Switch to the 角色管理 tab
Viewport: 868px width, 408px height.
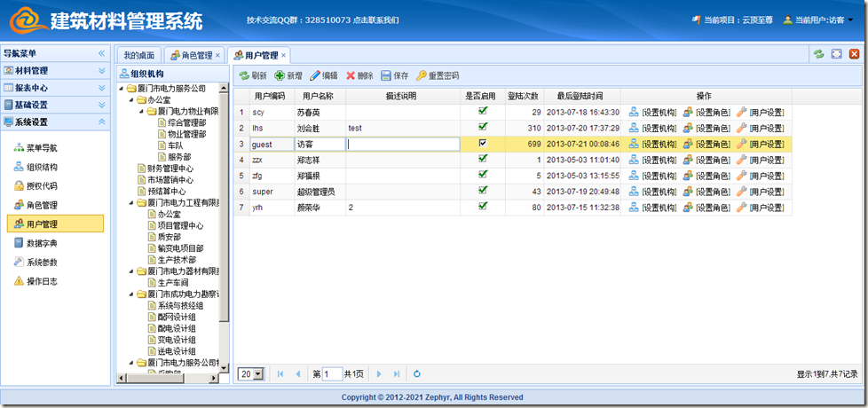click(x=191, y=55)
